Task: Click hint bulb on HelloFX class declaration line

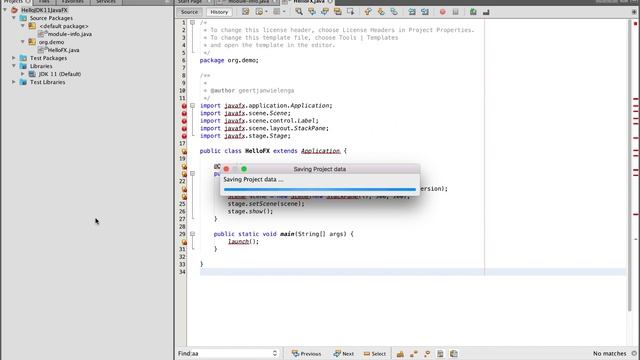Action: [x=184, y=151]
